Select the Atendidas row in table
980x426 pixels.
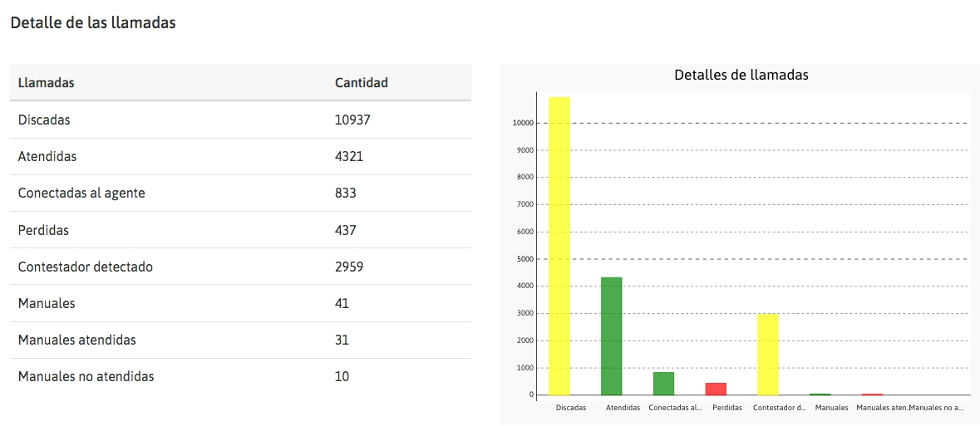[240, 157]
